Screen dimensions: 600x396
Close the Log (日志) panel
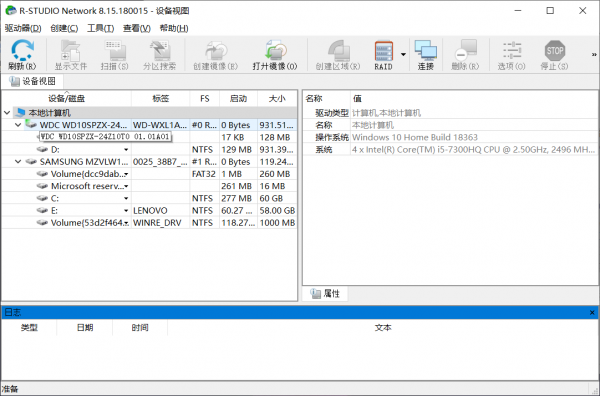click(592, 313)
